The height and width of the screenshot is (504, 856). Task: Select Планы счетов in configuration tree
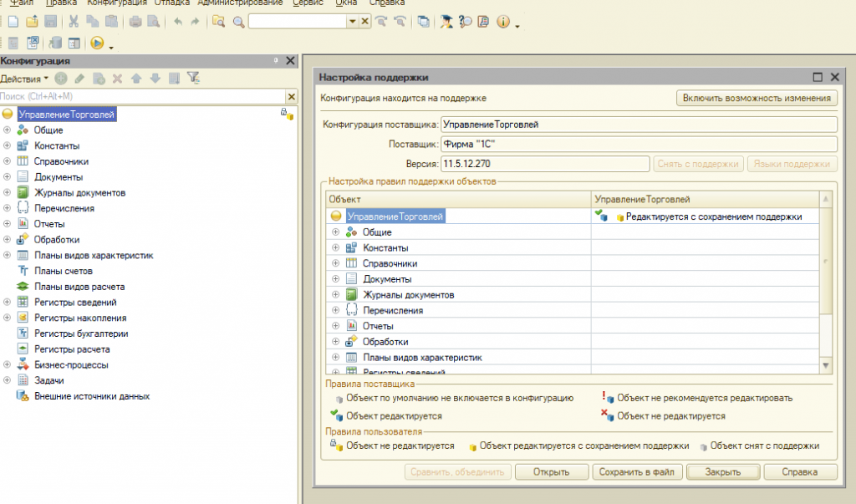[63, 271]
